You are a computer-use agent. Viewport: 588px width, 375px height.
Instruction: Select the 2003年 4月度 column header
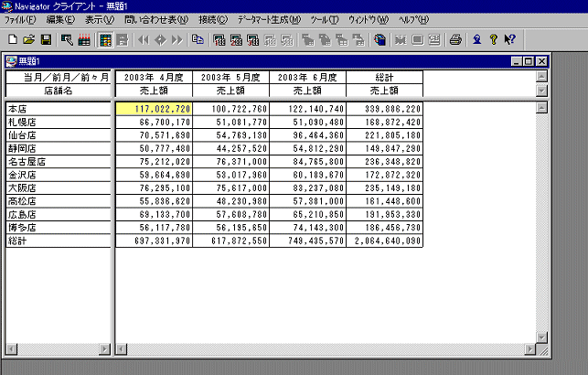pyautogui.click(x=154, y=77)
